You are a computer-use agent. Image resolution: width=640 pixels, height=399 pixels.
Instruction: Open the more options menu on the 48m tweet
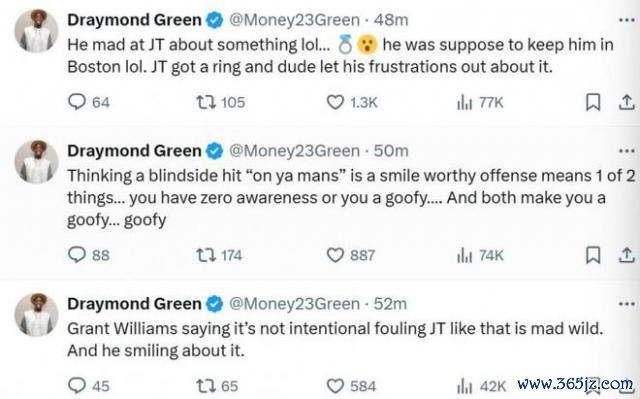[x=627, y=20]
